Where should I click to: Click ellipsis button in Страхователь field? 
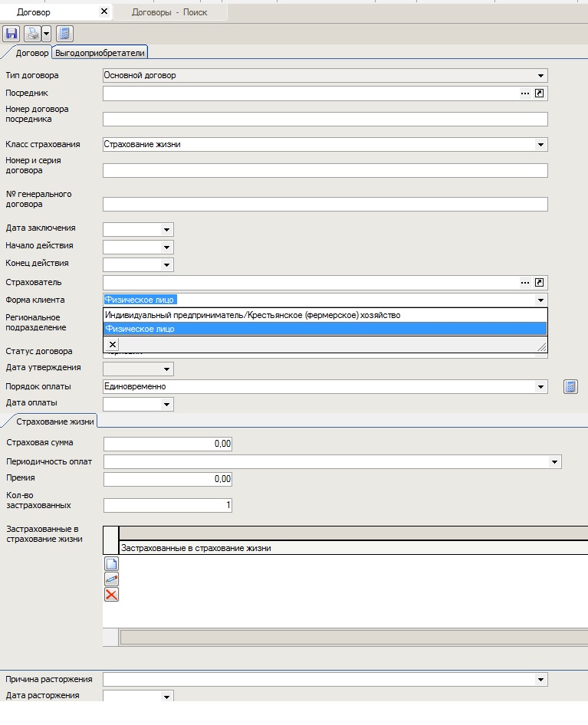pyautogui.click(x=525, y=283)
